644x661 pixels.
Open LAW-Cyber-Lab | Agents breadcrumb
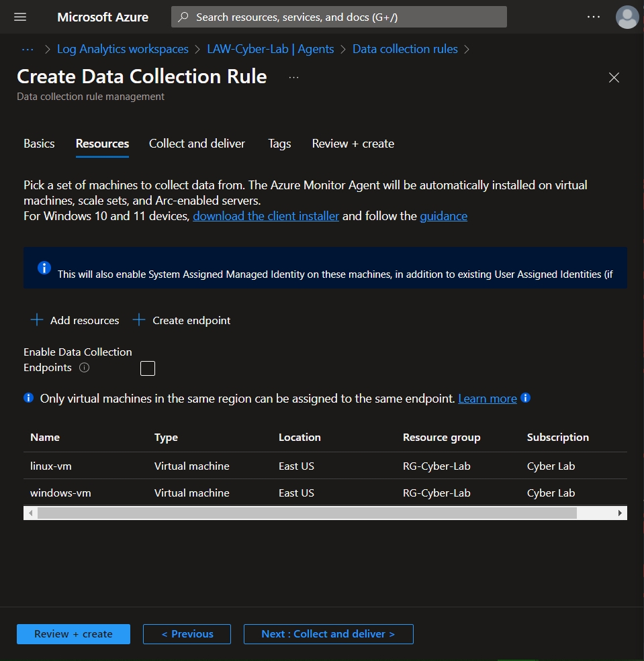271,49
